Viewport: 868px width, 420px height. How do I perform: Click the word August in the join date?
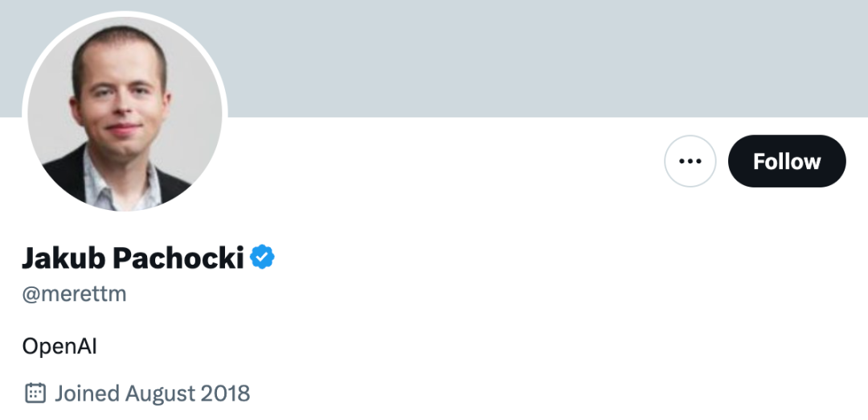(x=161, y=393)
